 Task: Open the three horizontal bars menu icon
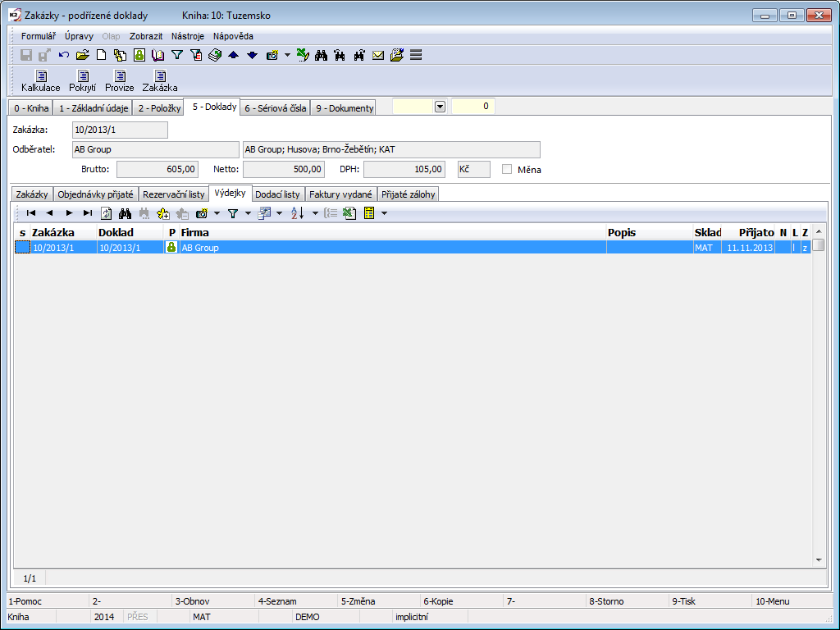[x=416, y=55]
